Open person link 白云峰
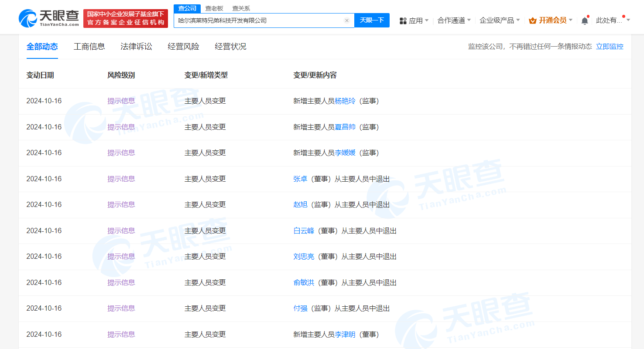The width and height of the screenshot is (644, 349). coord(304,231)
